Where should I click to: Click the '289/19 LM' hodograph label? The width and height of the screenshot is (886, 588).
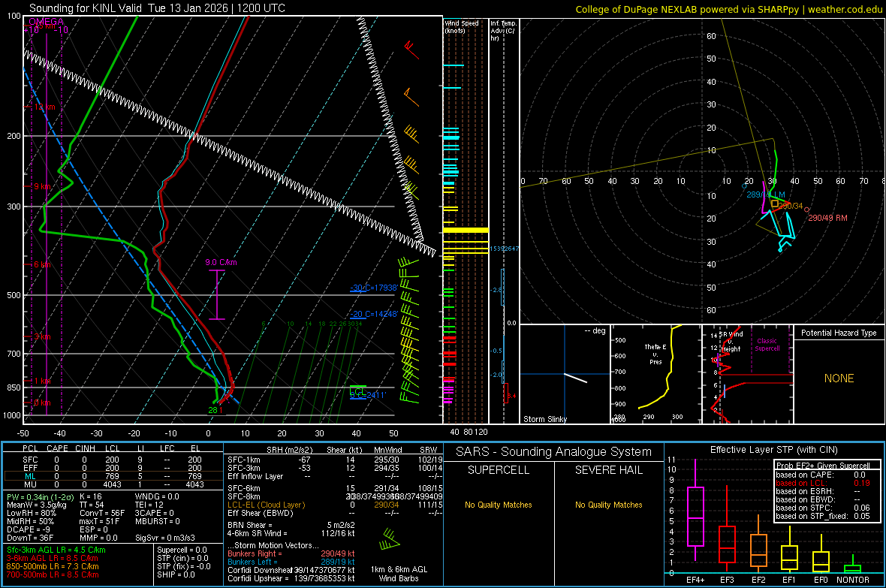(x=766, y=194)
